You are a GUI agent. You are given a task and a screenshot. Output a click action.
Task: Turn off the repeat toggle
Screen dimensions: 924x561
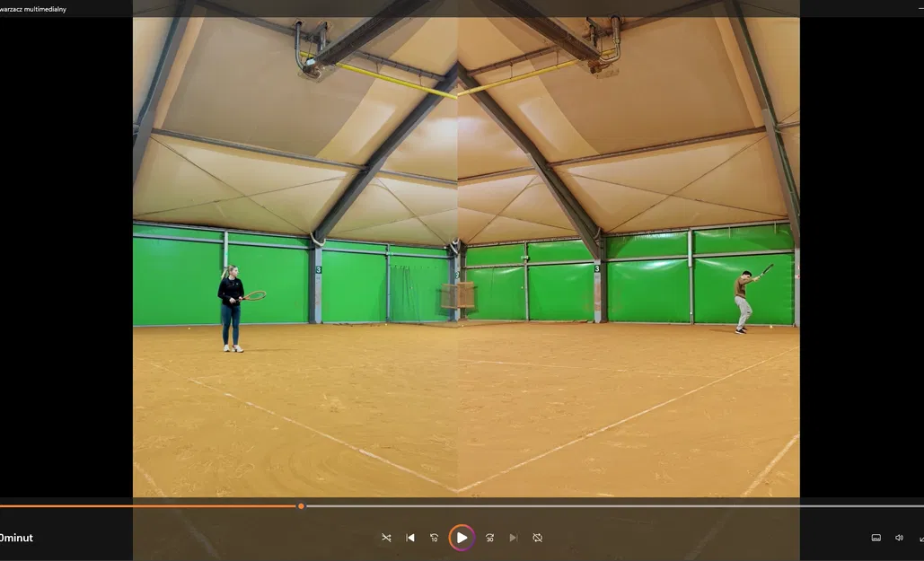tap(537, 537)
